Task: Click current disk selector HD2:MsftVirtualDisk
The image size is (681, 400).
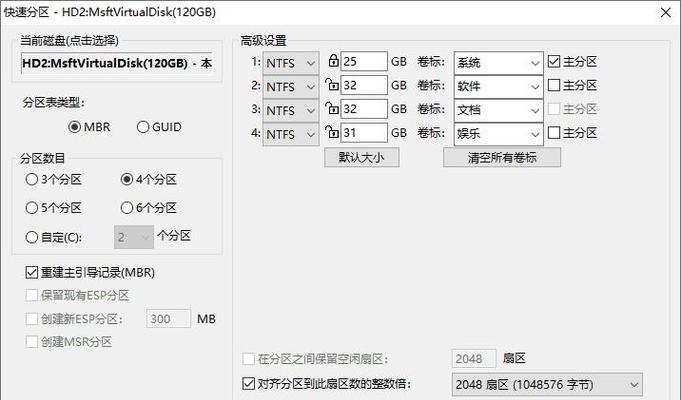Action: coord(116,63)
